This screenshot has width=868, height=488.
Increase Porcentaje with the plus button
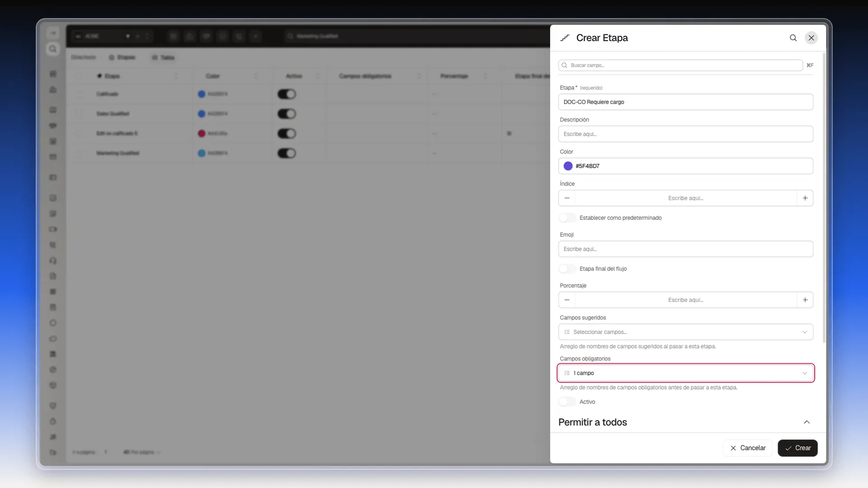[x=805, y=300]
